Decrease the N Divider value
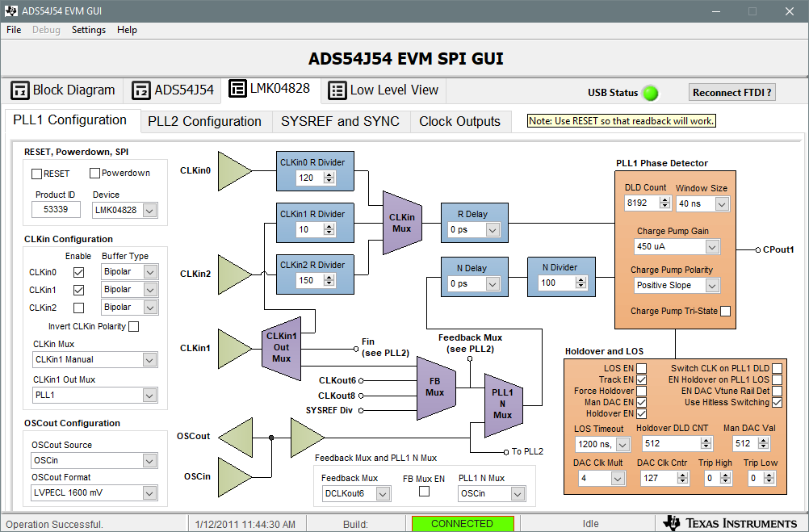 click(x=581, y=286)
